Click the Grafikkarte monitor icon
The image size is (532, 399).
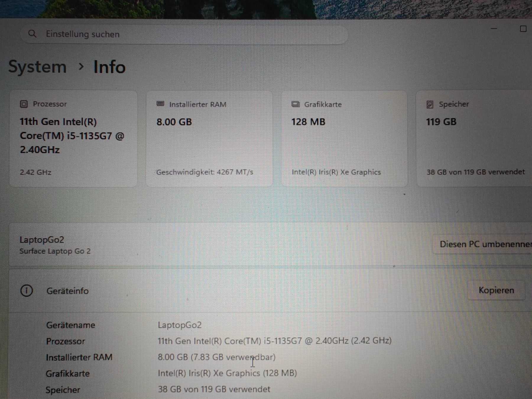pos(295,104)
